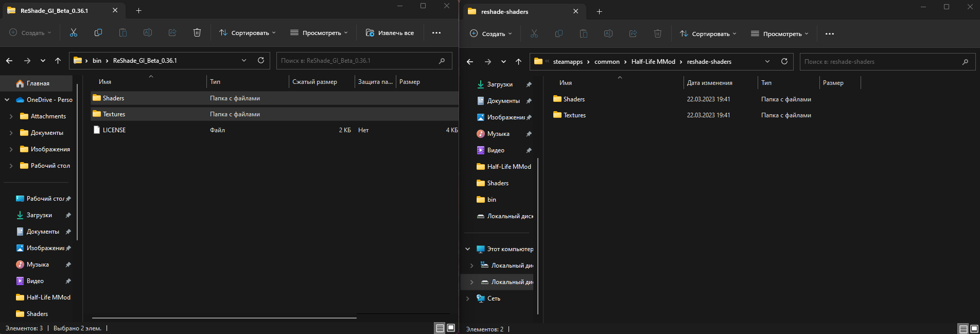This screenshot has height=334, width=980.
Task: Open more options ellipsis in right window
Action: click(829, 34)
